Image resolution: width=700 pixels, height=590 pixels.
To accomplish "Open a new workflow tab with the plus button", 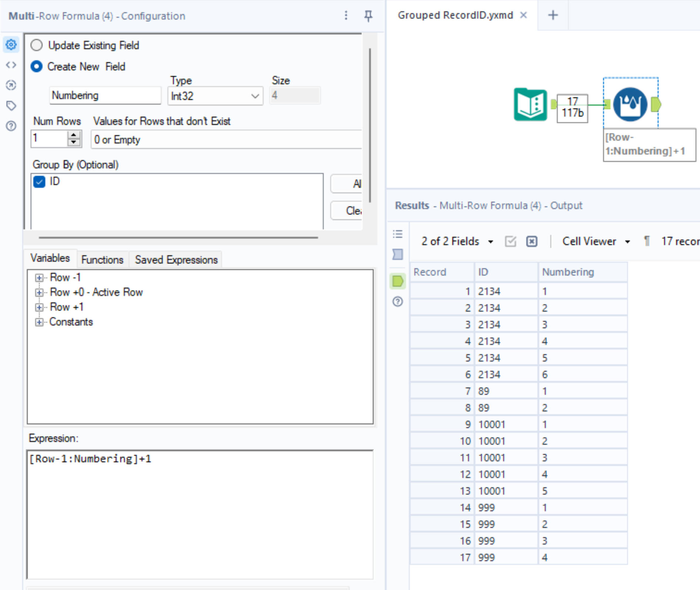I will [553, 15].
